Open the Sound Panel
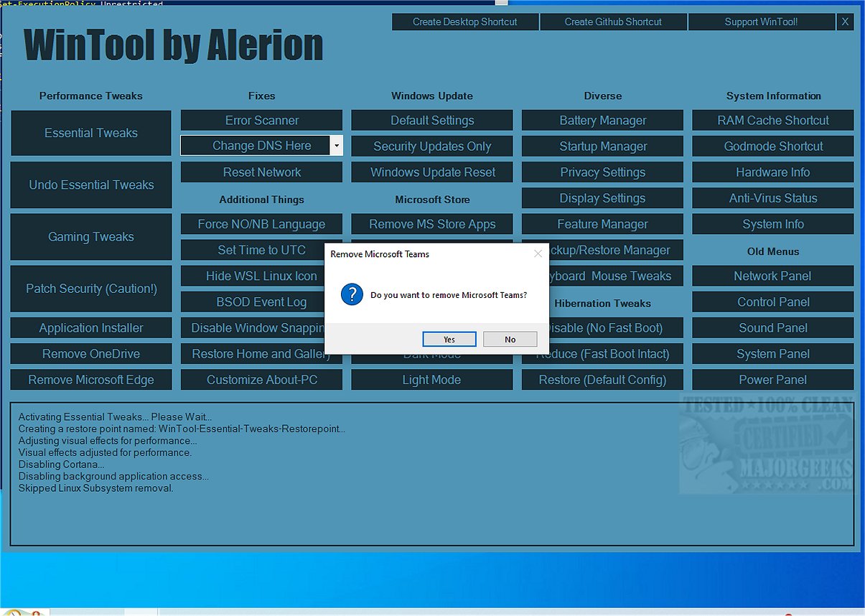The image size is (865, 616). (x=773, y=328)
